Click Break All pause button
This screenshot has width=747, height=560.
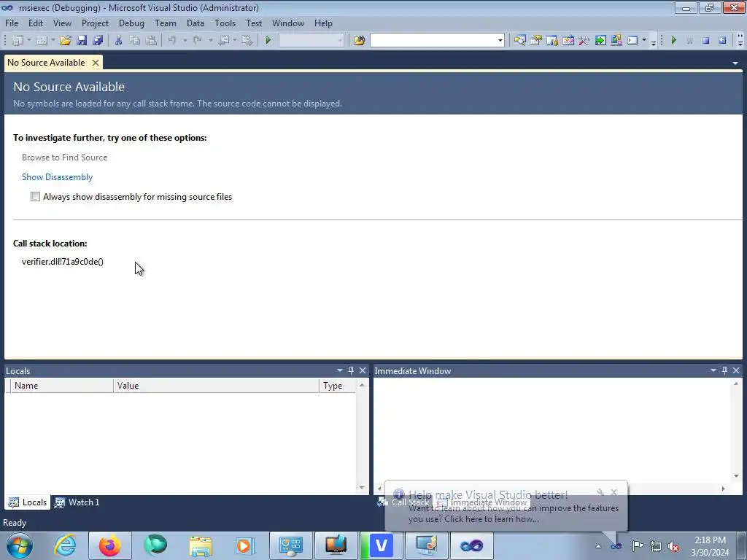[690, 41]
